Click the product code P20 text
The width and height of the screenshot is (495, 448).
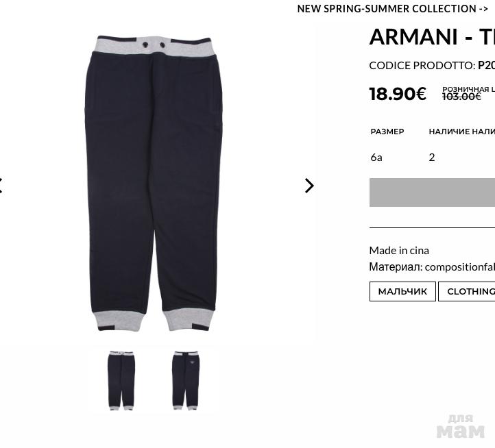point(486,65)
